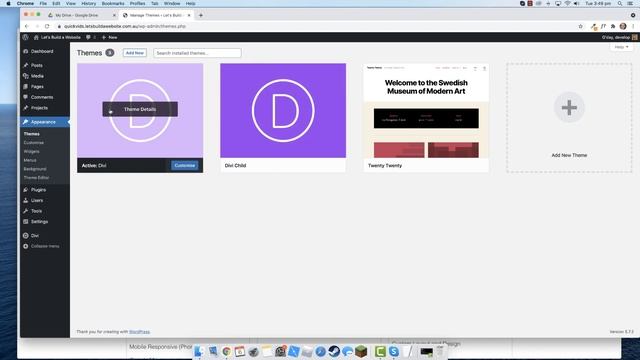Open the History menu in the menu bar

coord(89,3)
